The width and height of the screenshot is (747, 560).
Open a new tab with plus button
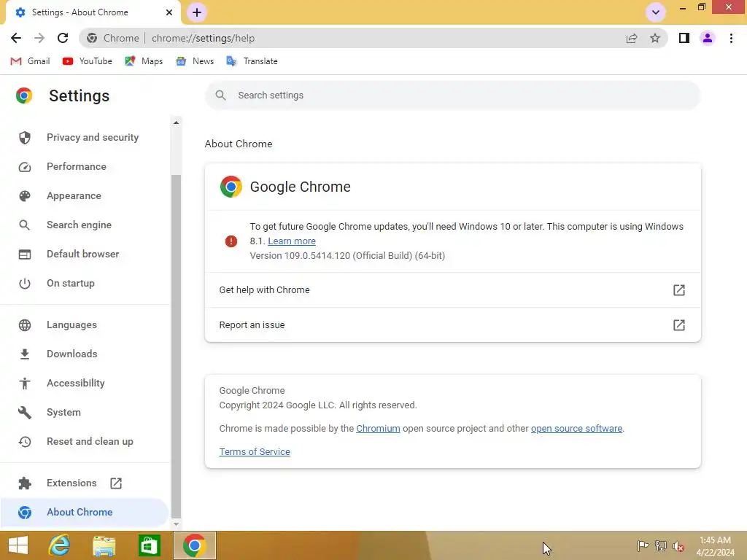tap(197, 12)
